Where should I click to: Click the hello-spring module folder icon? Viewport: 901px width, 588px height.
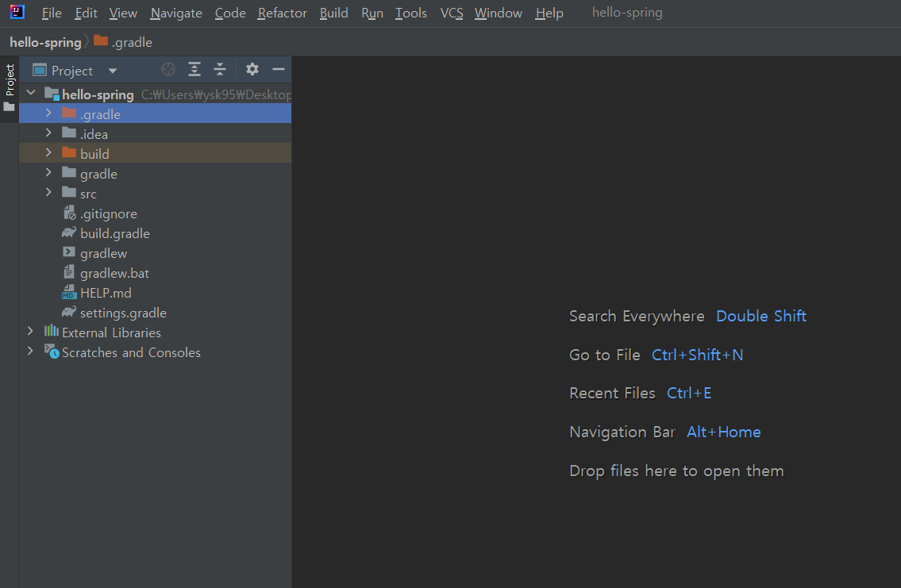click(52, 94)
